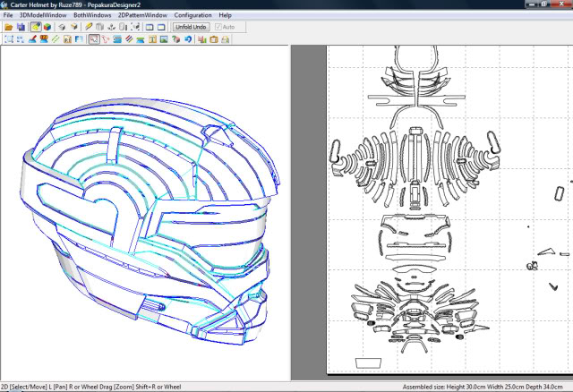Click the picture image insert icon

tap(164, 39)
